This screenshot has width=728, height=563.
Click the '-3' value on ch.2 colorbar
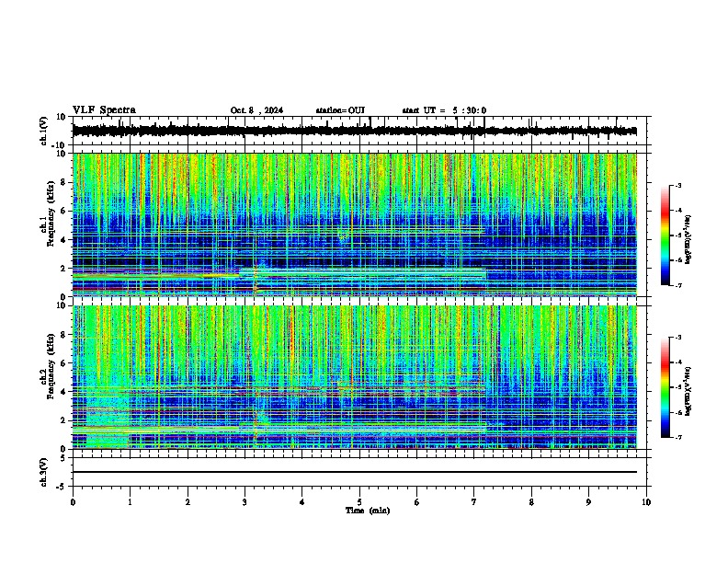tap(677, 338)
